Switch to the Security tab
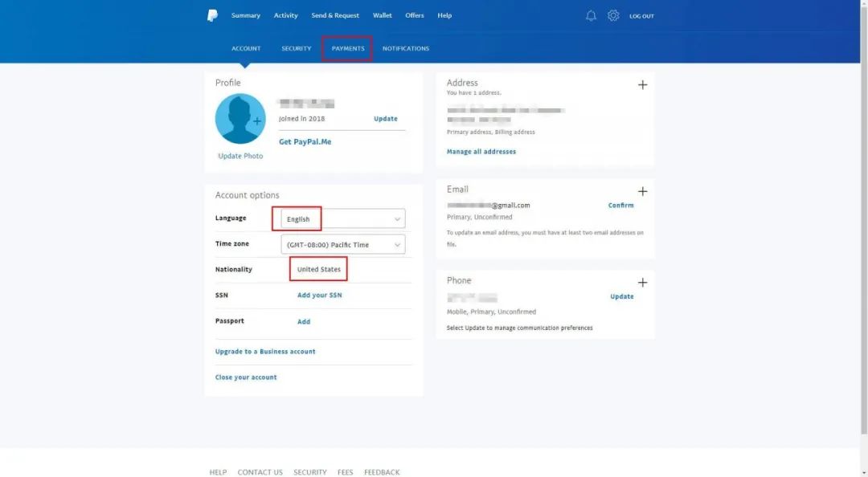Screen dimensions: 868x477 tap(296, 48)
